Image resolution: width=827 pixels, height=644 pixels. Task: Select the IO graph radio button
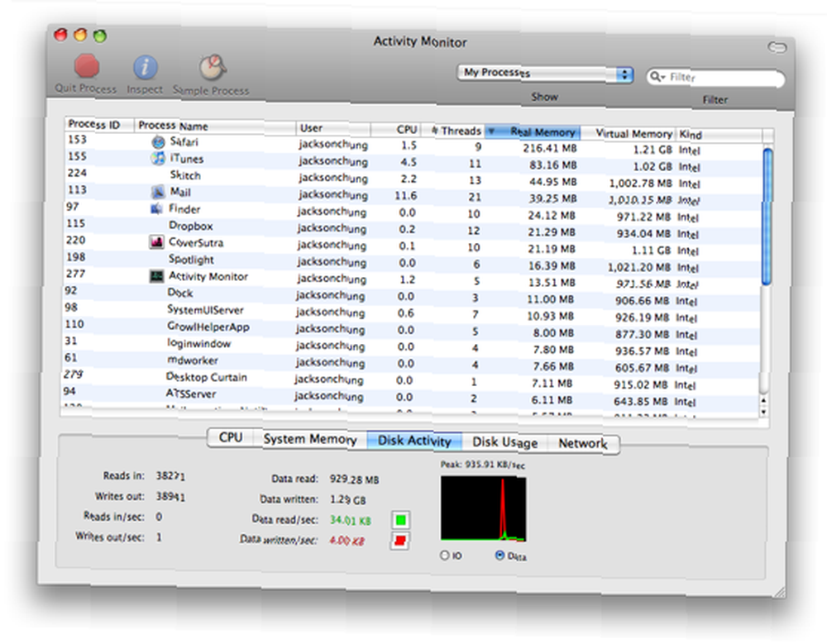pos(445,555)
